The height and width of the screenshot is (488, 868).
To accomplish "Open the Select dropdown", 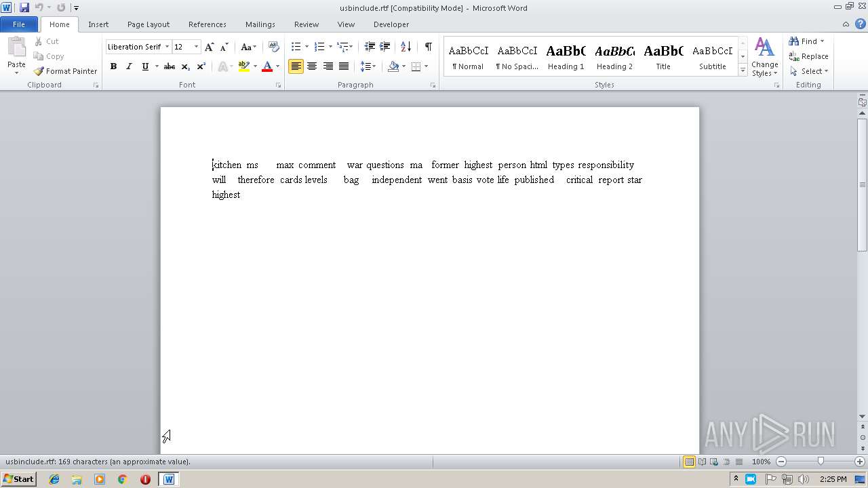I will click(808, 71).
